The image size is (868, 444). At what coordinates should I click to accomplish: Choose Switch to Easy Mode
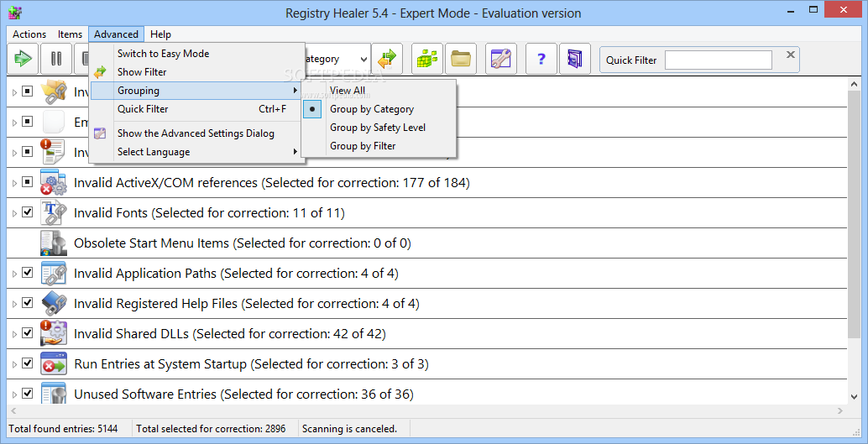point(196,54)
